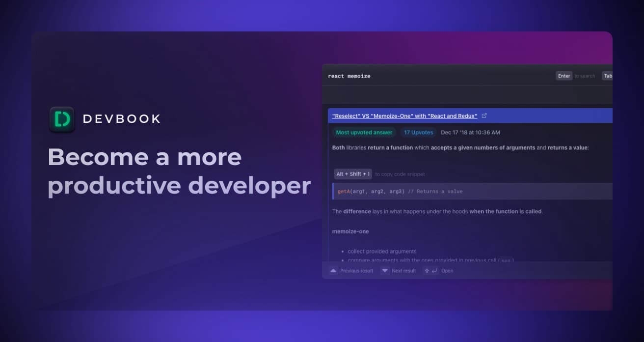Click the getA(arg1, arg2, arg3) code snippet

pos(472,191)
